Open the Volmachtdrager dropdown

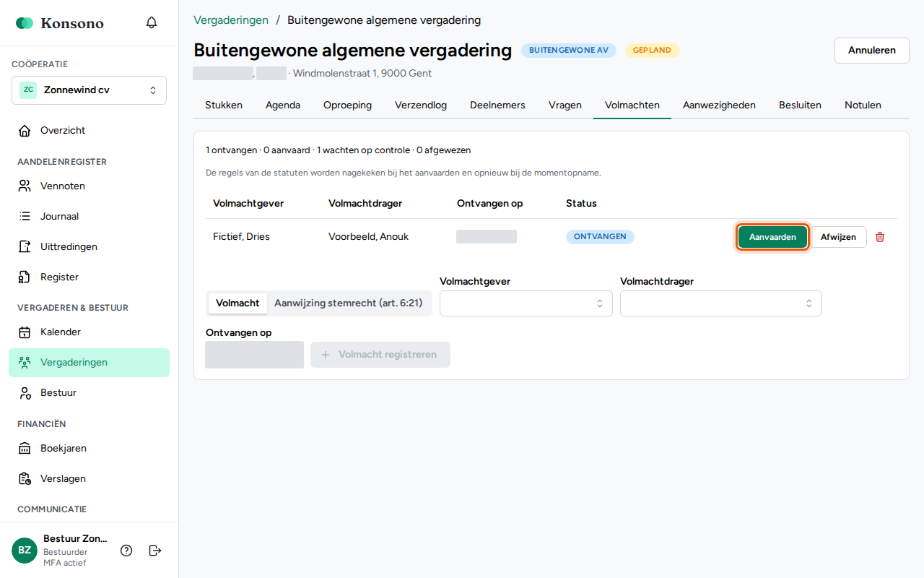[x=721, y=303]
